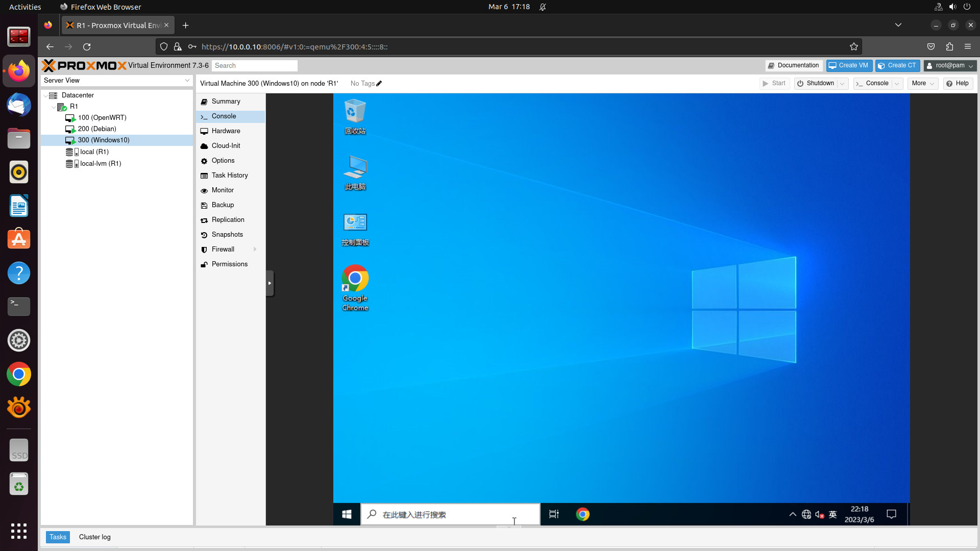Click the Proxmox search field

255,66
